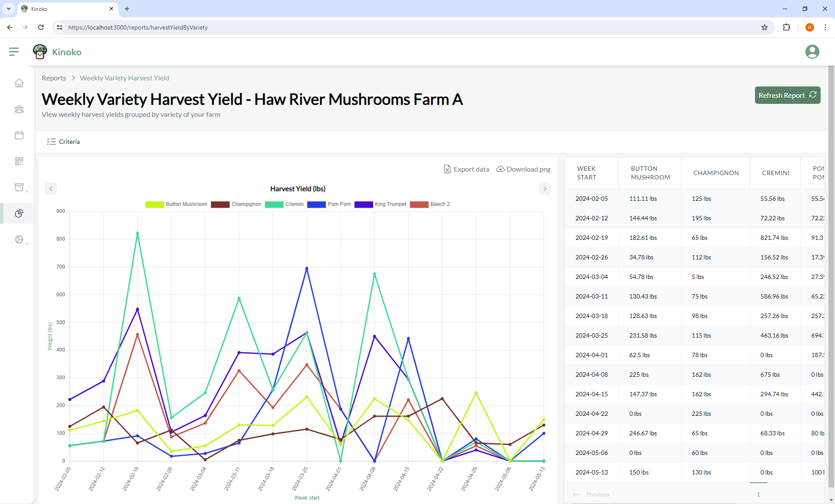This screenshot has height=504, width=835.
Task: Click the Refresh Report button
Action: coord(787,95)
